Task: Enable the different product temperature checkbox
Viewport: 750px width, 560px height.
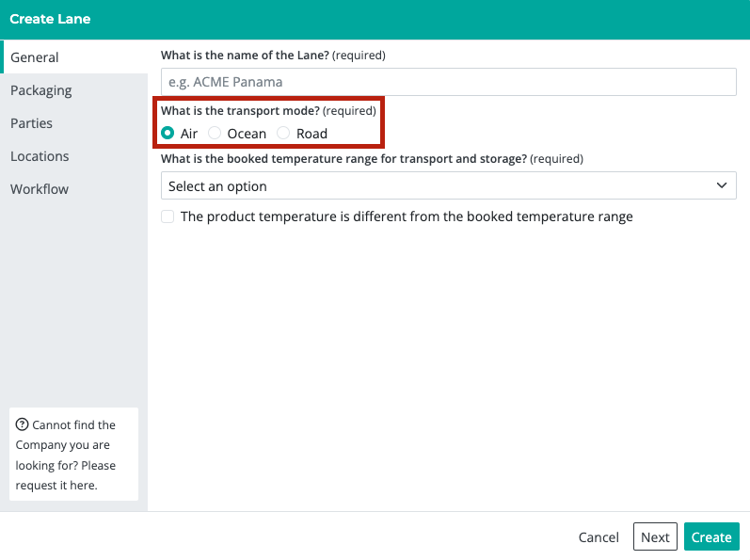Action: coord(168,216)
